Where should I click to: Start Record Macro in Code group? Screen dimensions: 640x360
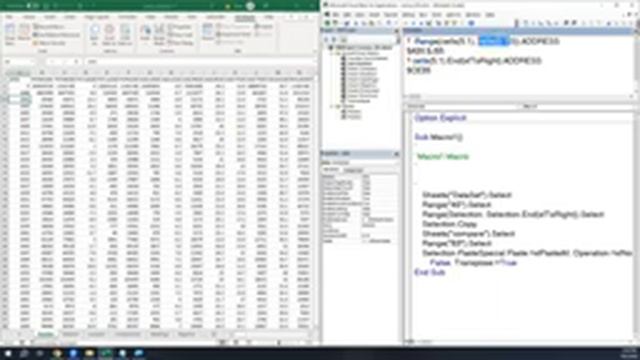(x=49, y=27)
